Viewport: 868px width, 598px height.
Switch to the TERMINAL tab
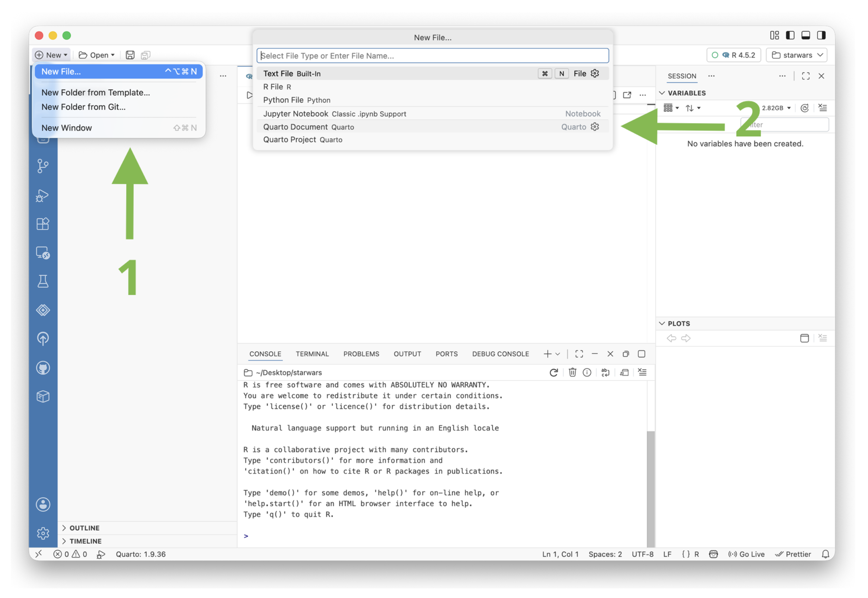pos(312,354)
